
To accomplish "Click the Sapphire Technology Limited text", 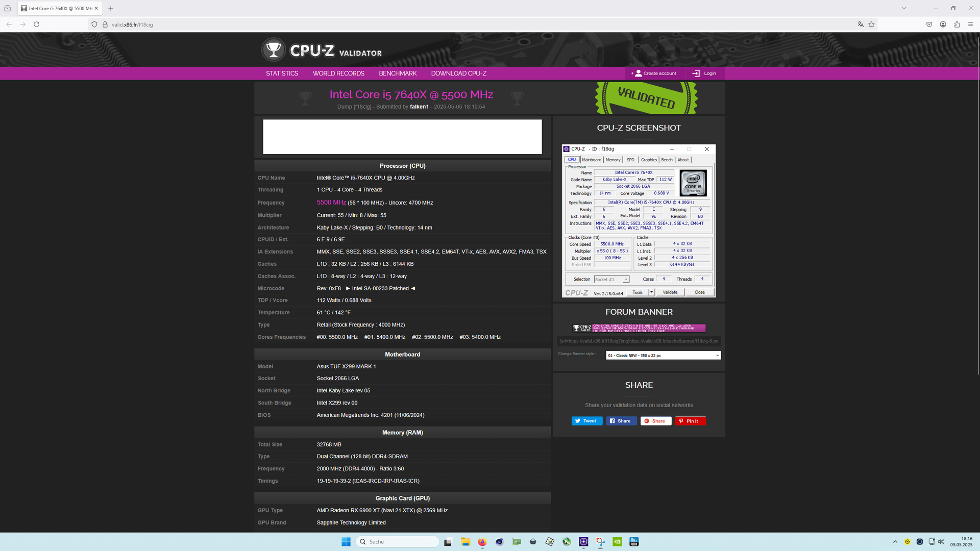I will pyautogui.click(x=351, y=522).
